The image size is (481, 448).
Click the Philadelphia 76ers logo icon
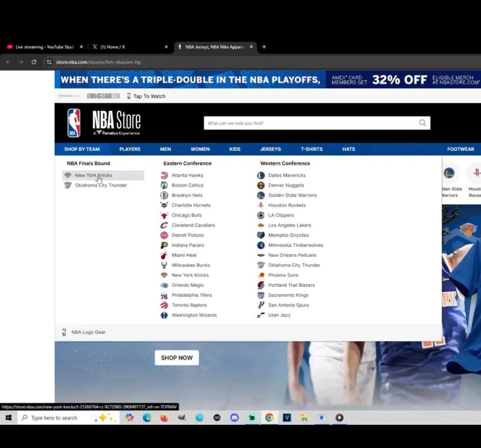point(164,295)
